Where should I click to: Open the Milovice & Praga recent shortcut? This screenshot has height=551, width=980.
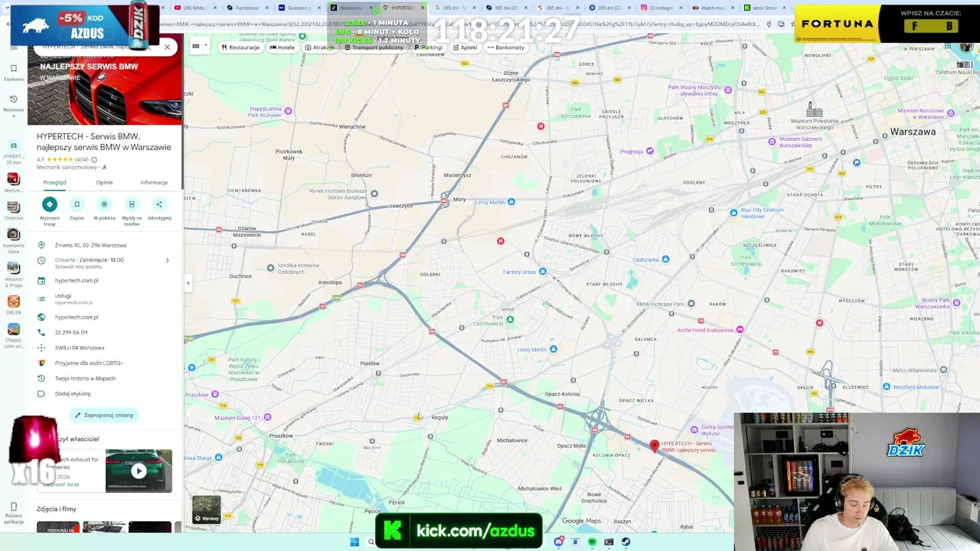tap(13, 274)
